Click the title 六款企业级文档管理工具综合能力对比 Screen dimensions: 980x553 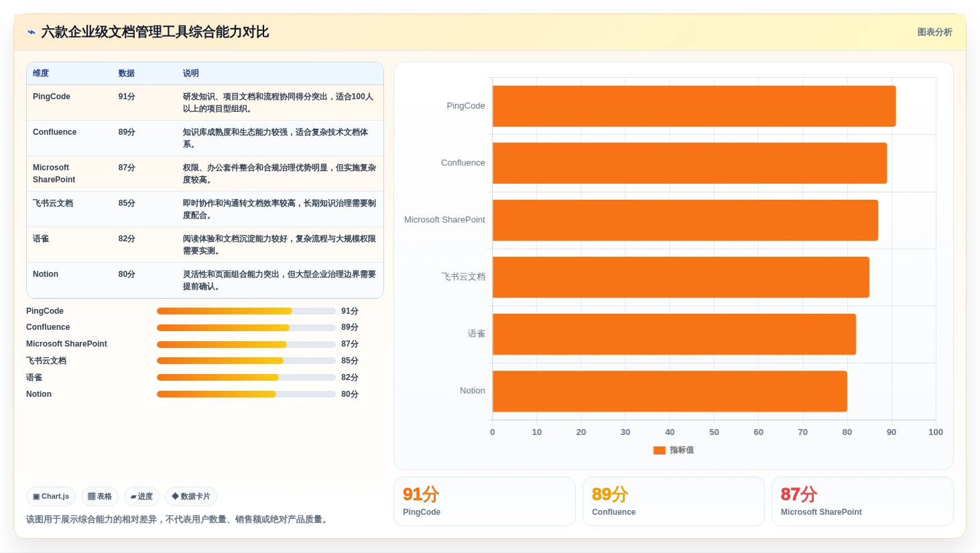coord(155,32)
